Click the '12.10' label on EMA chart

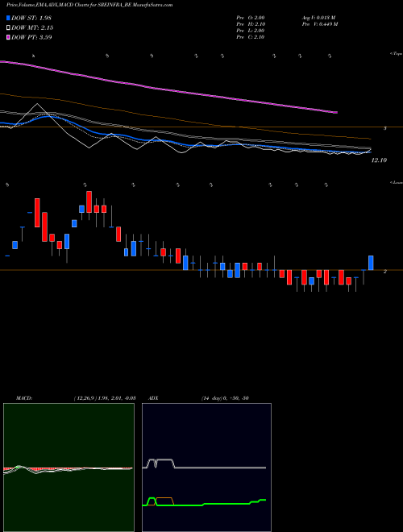[379, 160]
